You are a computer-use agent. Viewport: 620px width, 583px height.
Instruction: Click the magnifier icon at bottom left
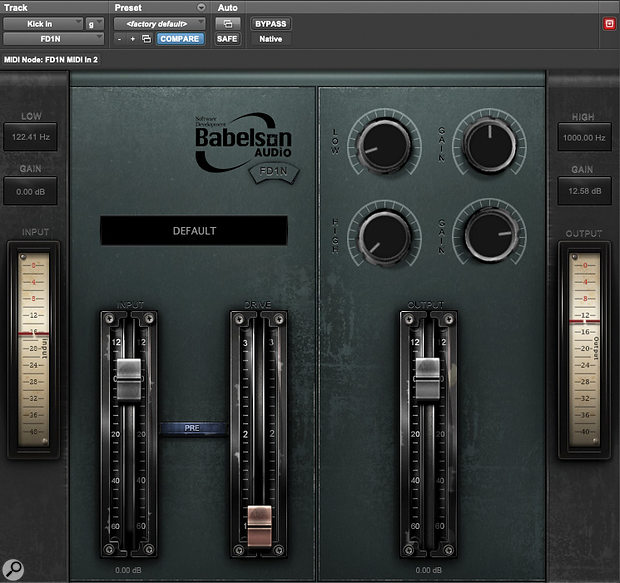[13, 570]
